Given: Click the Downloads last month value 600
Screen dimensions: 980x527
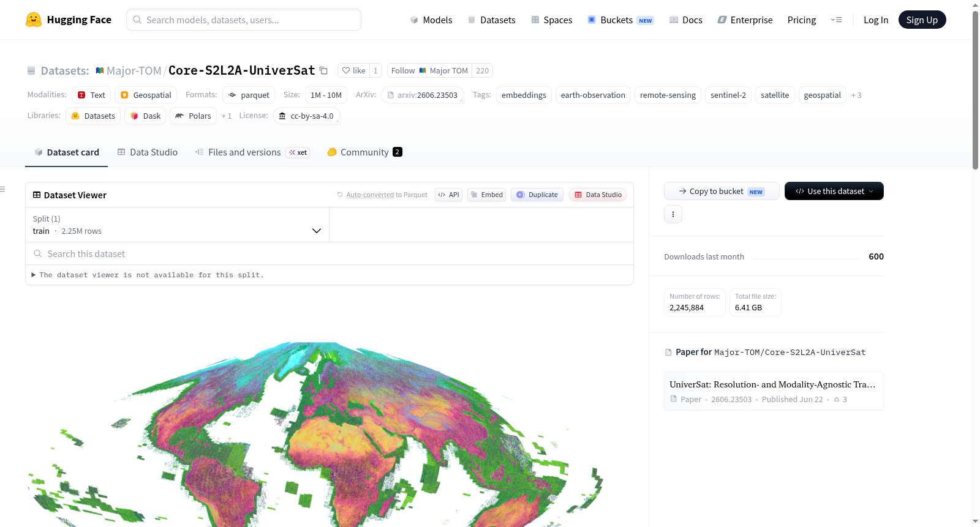Looking at the screenshot, I should 876,257.
